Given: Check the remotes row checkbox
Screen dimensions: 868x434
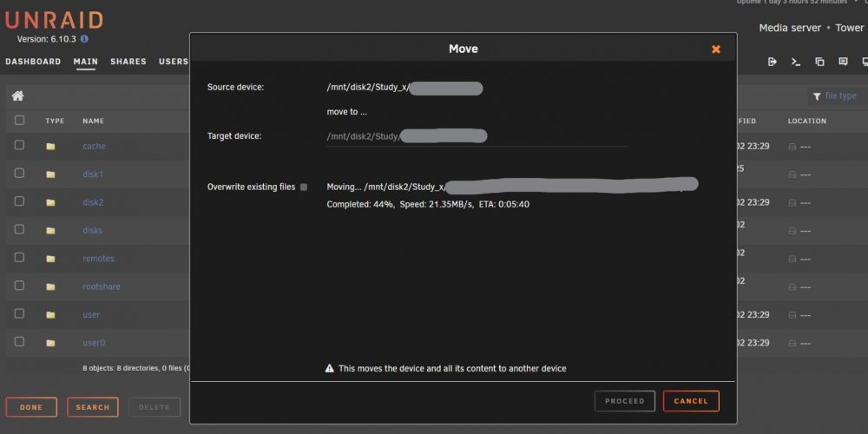Looking at the screenshot, I should point(19,258).
